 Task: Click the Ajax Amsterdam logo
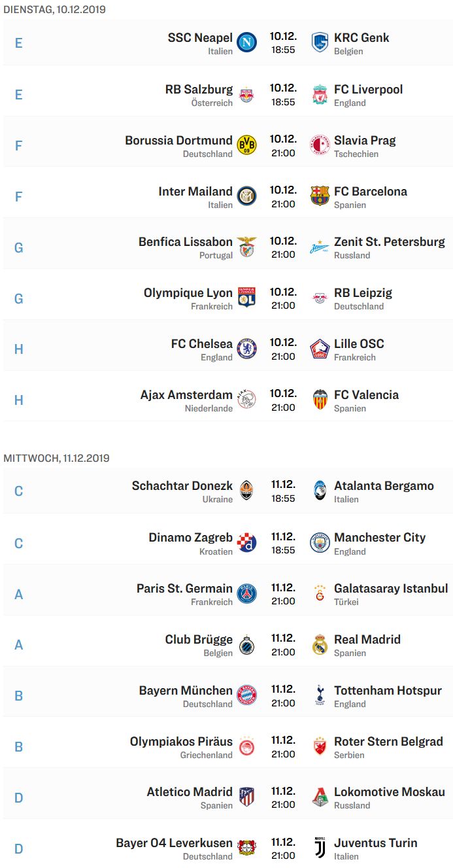246,400
